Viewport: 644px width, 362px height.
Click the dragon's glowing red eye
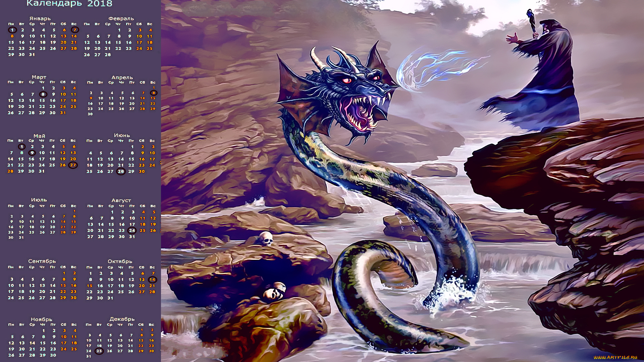tap(347, 80)
